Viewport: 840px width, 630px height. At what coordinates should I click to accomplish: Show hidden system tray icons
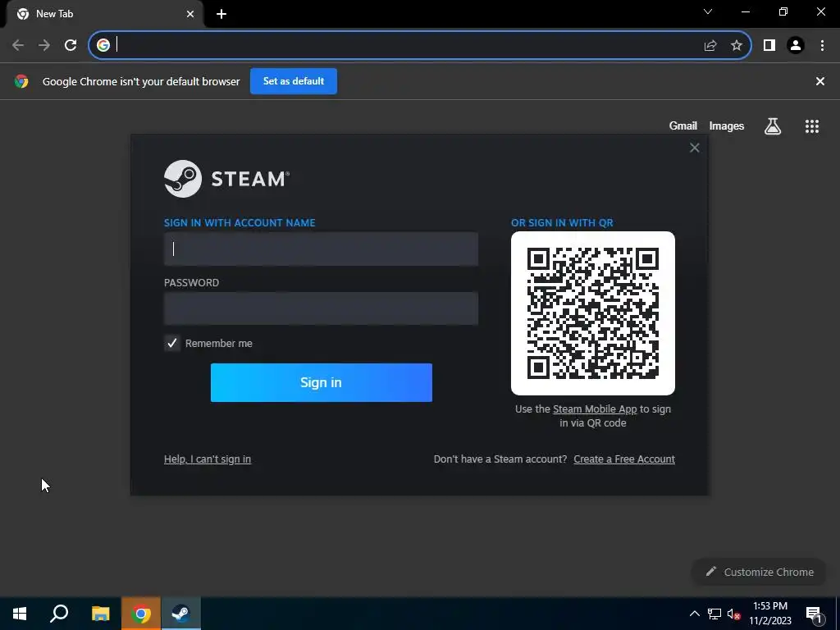(694, 614)
